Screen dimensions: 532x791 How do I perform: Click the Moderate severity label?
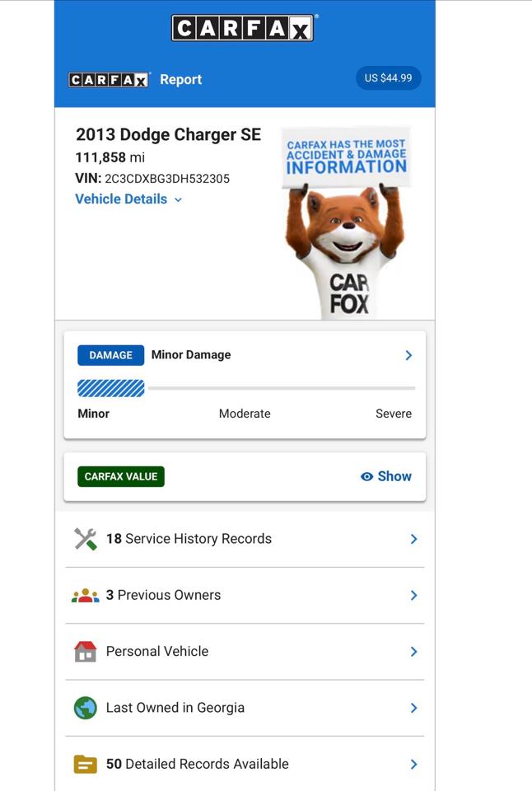(245, 414)
